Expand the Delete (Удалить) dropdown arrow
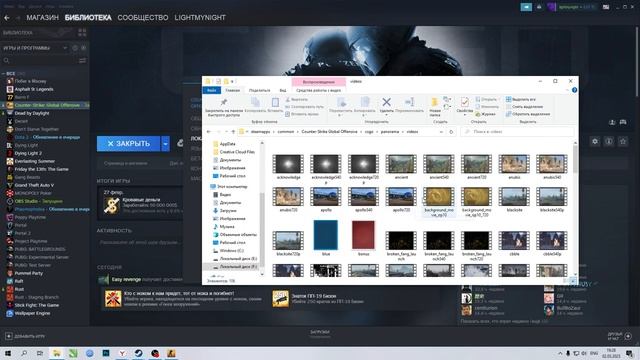This screenshot has height=360, width=640. tap(386, 115)
